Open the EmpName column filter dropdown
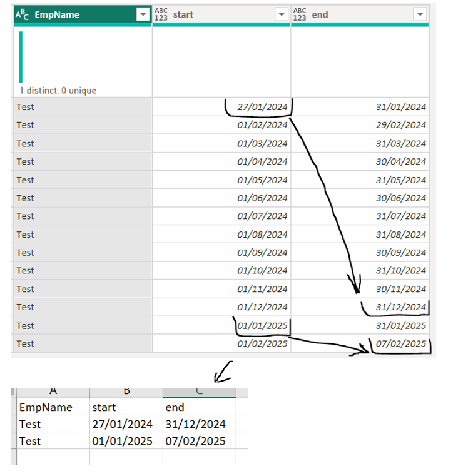Image resolution: width=473 pixels, height=476 pixels. [x=143, y=14]
